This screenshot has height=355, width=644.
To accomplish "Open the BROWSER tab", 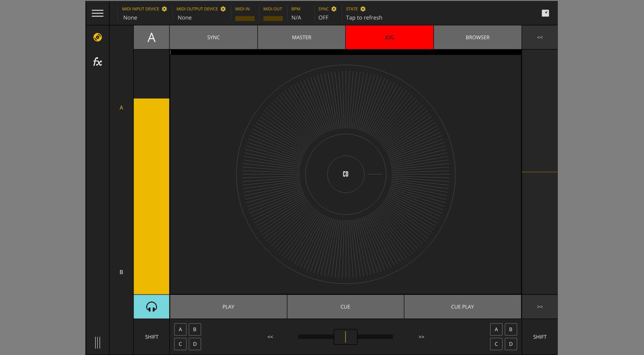I will (478, 37).
